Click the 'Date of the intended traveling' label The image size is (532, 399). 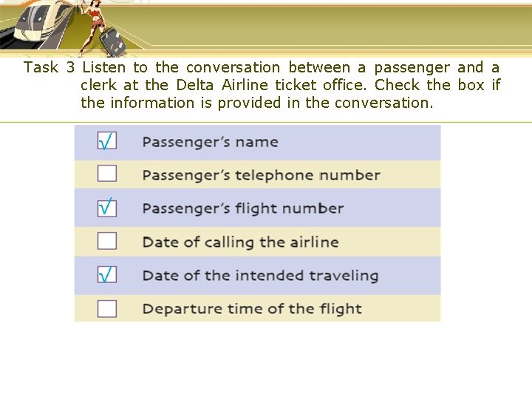click(x=260, y=276)
